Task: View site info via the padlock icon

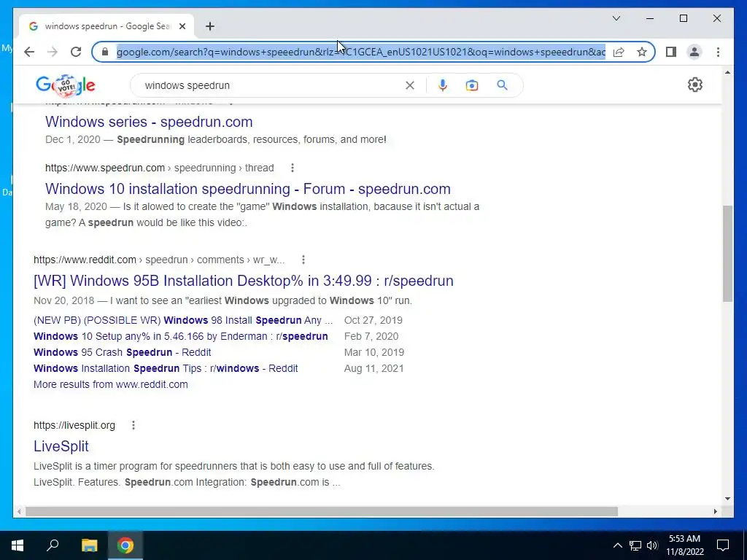Action: pos(105,52)
